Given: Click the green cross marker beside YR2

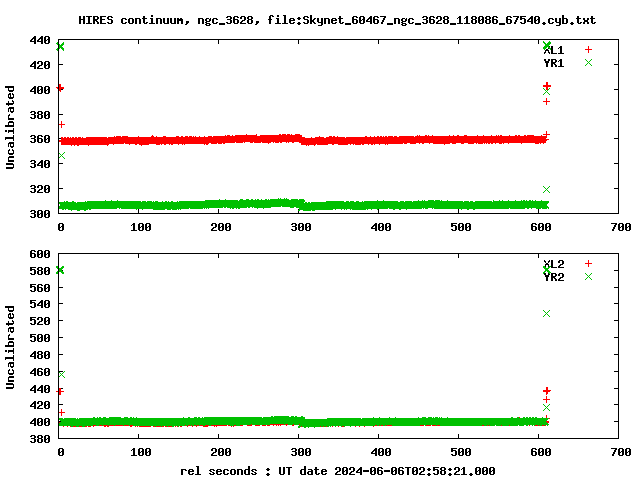Looking at the screenshot, I should click(588, 277).
